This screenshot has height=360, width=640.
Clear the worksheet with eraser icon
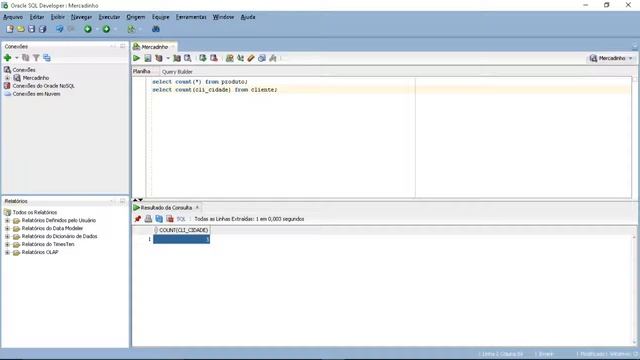251,58
